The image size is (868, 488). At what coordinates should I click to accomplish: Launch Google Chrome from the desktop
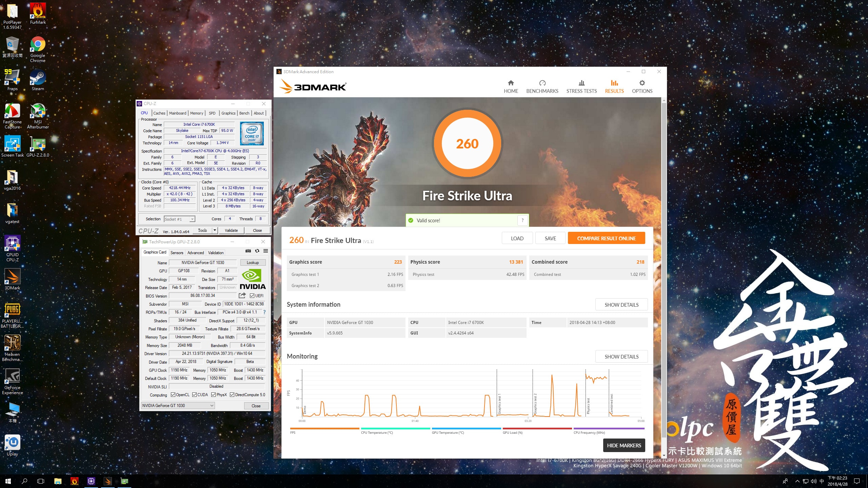38,49
